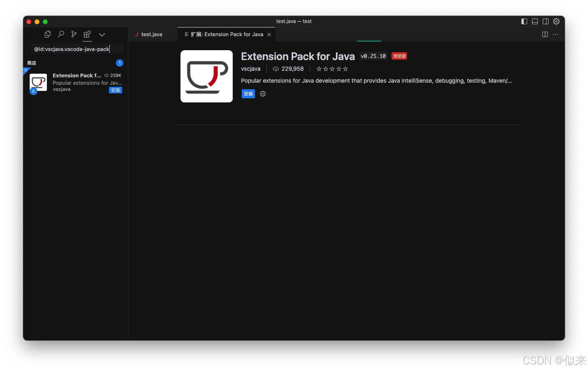Click the extension description text in details
The image size is (588, 371).
376,81
